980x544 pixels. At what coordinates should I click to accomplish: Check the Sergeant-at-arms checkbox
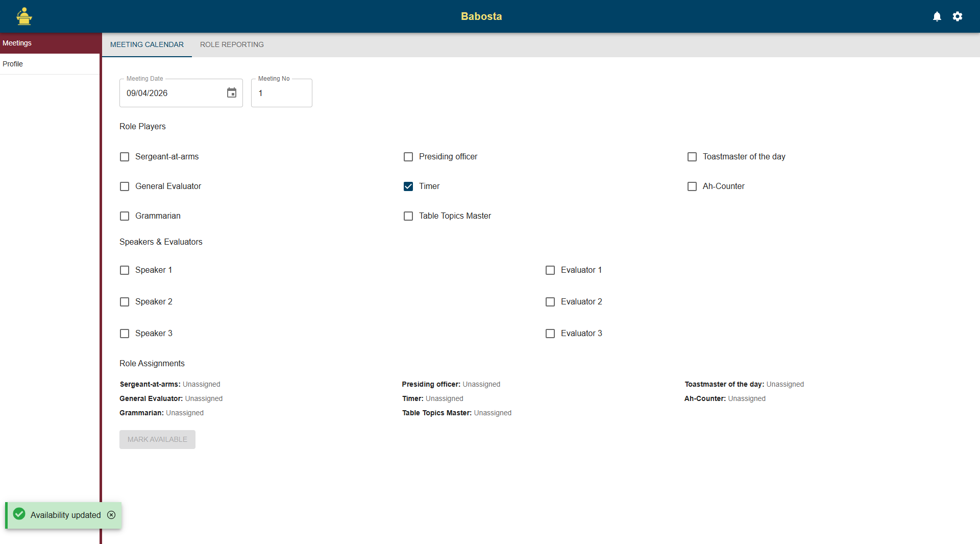click(x=125, y=157)
